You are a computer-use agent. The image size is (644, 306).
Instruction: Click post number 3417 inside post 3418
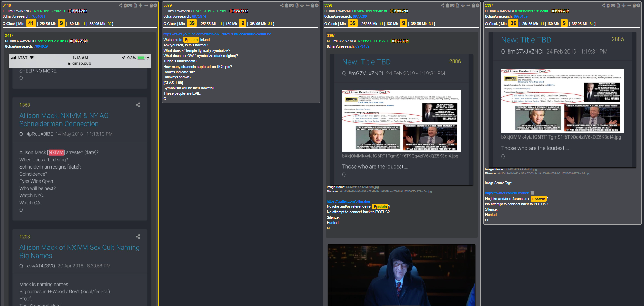(9, 35)
